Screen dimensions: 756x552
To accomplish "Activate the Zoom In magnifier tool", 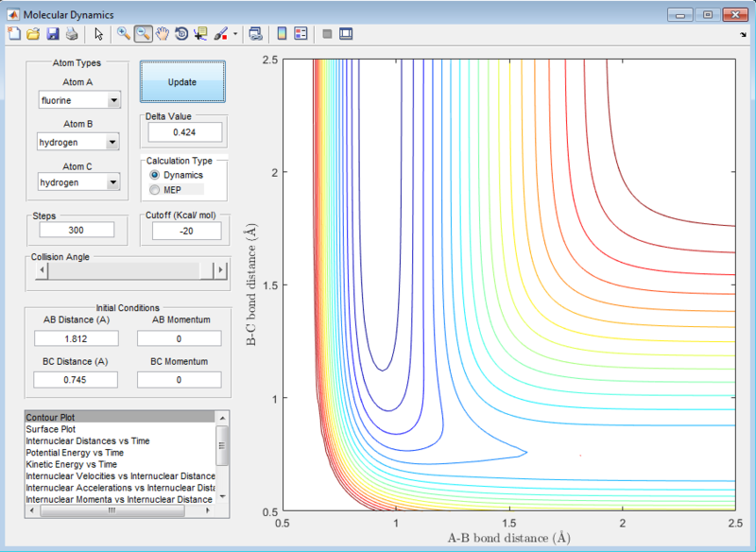I will 124,34.
